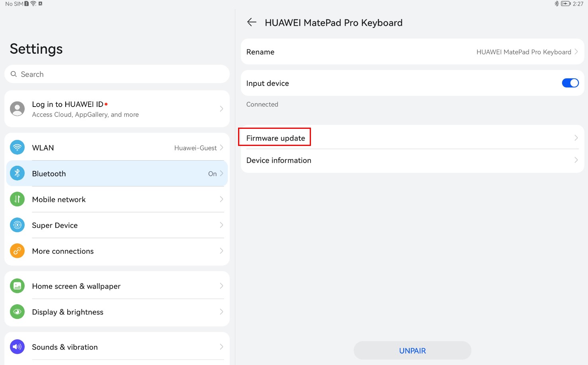Click the chevron on the WLAN row
The width and height of the screenshot is (588, 365).
pyautogui.click(x=221, y=148)
